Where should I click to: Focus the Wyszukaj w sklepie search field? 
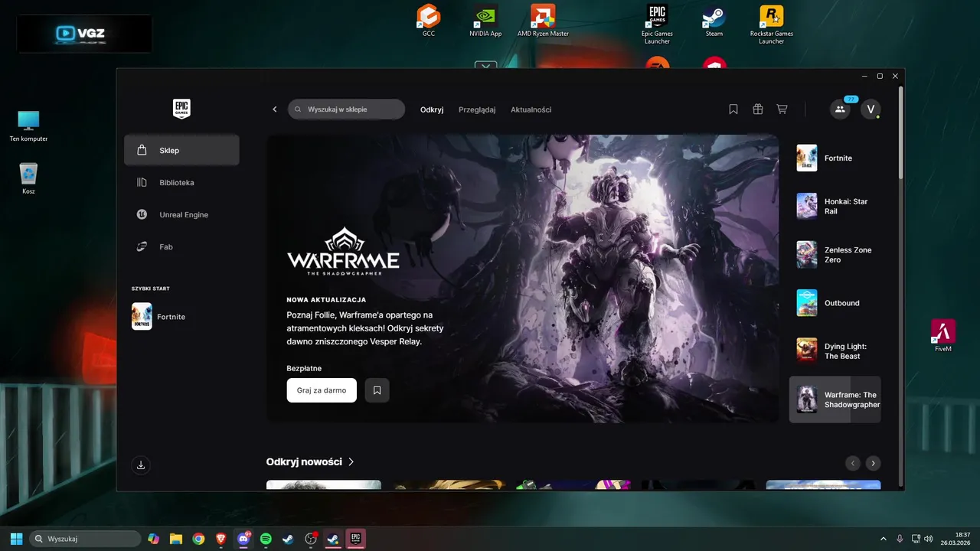pos(346,109)
